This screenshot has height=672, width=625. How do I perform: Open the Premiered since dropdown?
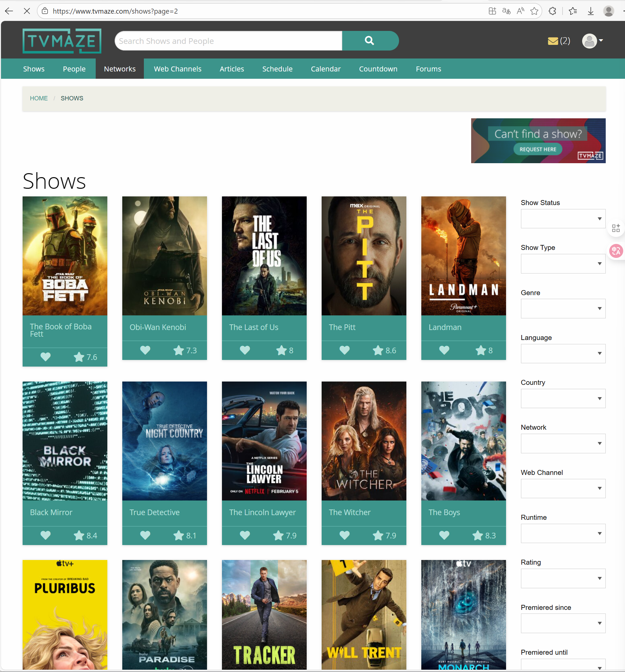point(563,623)
